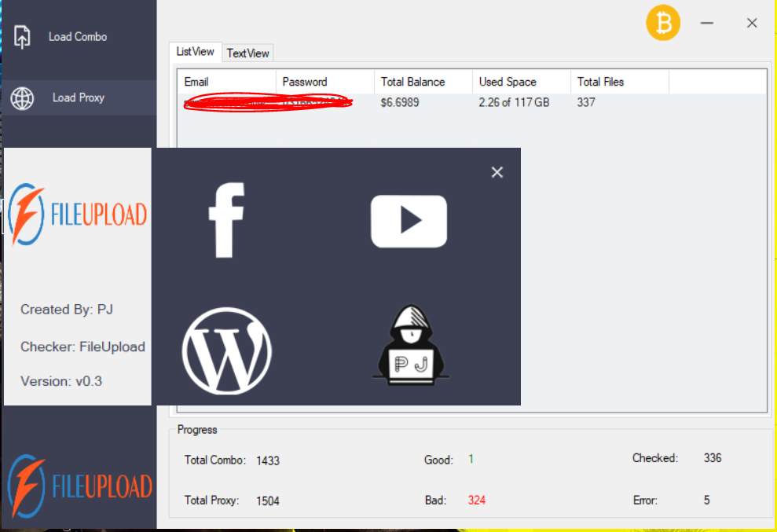Screen dimensions: 777x532
Task: Select the 337 total files cell
Action: click(586, 103)
